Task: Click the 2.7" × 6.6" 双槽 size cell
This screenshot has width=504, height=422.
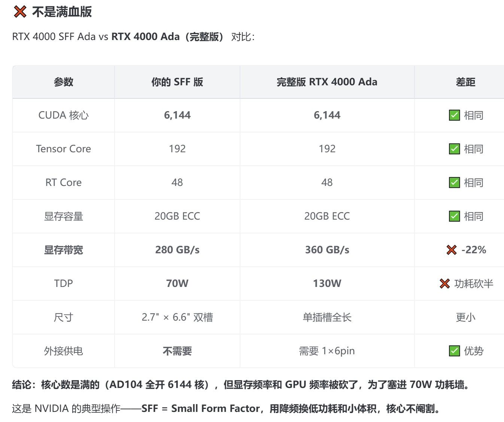Action: (177, 317)
